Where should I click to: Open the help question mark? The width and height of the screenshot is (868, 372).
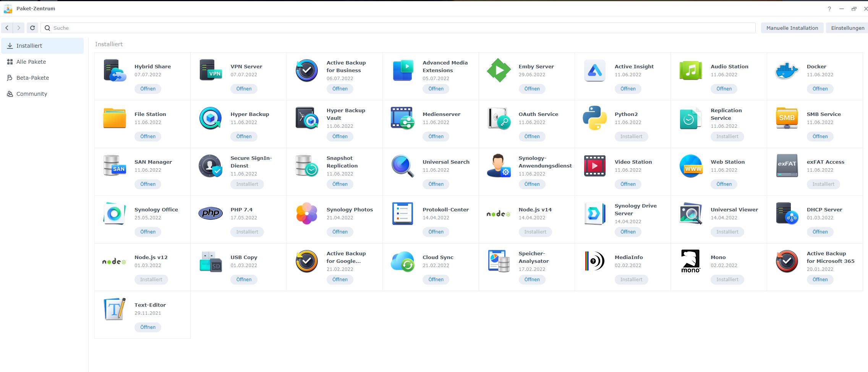829,8
